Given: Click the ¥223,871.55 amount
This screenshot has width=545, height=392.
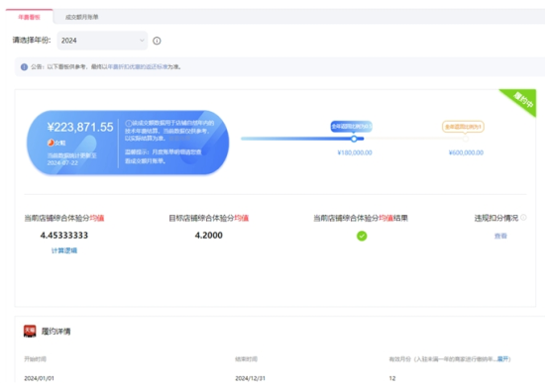Looking at the screenshot, I should tap(80, 127).
